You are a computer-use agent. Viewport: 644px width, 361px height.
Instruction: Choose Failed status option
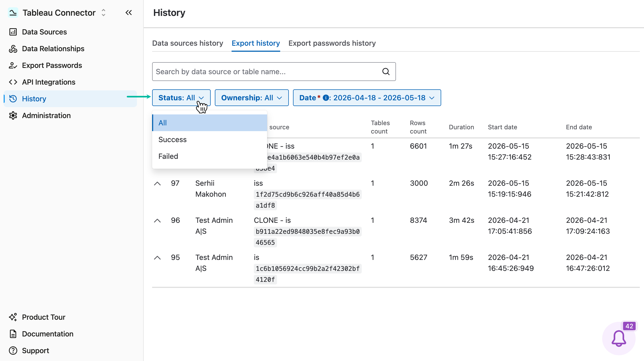coord(210,156)
